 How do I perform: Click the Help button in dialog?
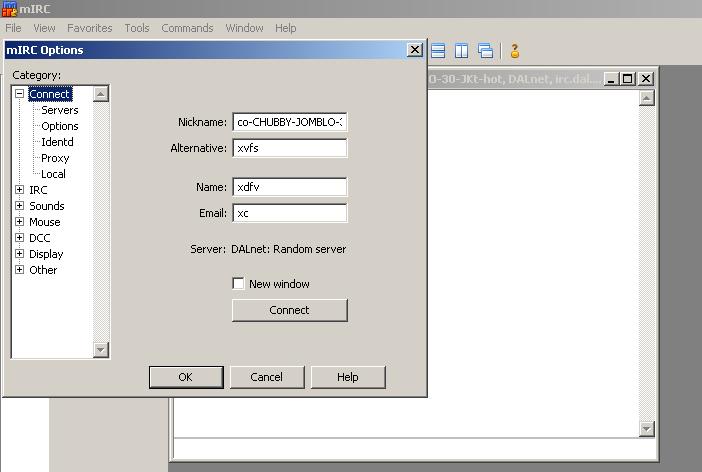348,377
